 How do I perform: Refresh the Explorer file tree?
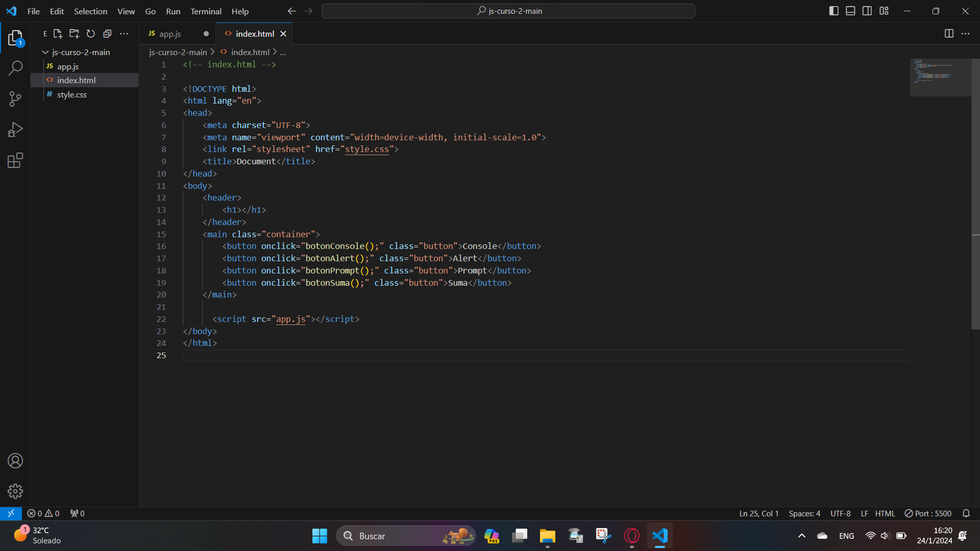(x=91, y=34)
